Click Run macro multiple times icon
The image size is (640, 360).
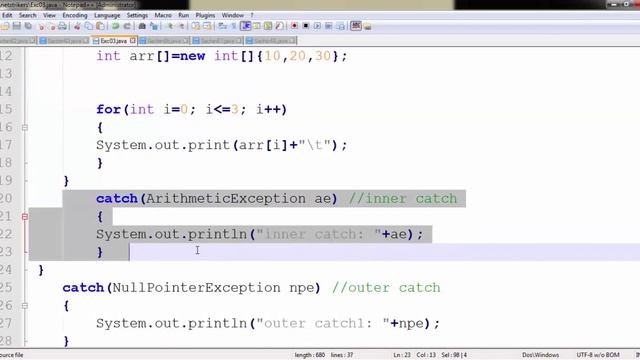click(329, 26)
